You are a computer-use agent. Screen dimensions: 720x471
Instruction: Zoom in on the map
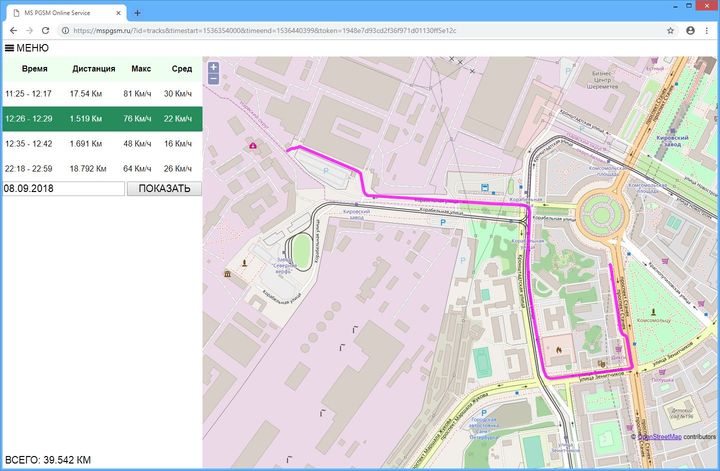213,67
